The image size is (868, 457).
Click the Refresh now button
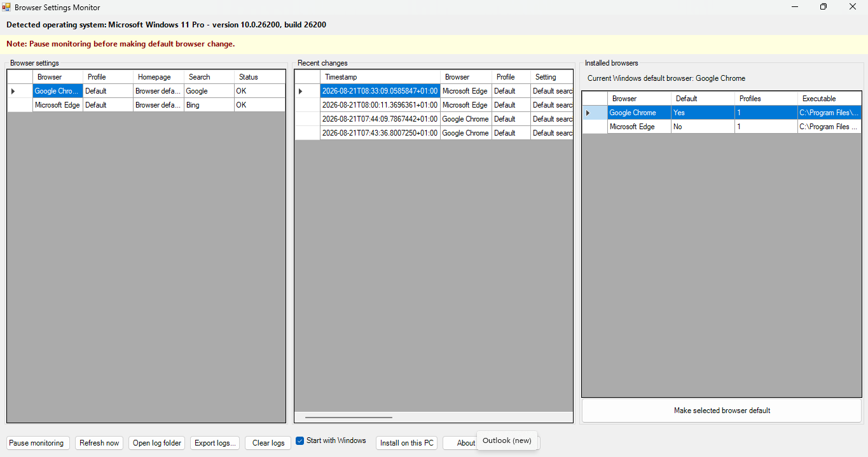click(x=99, y=443)
